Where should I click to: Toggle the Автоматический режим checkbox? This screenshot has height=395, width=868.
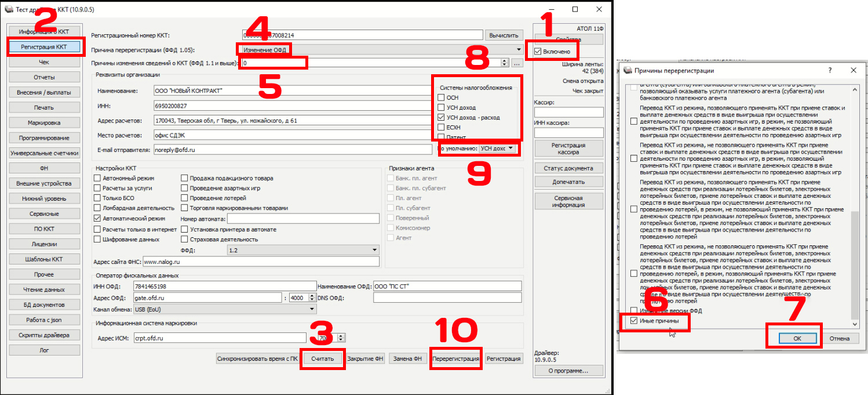tap(97, 219)
